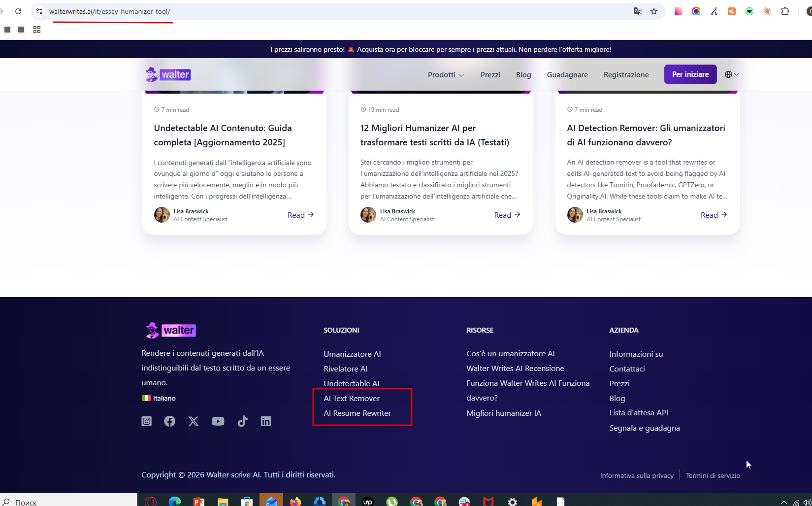Open Walter's Instagram page from footer
Image resolution: width=812 pixels, height=506 pixels.
tap(147, 421)
